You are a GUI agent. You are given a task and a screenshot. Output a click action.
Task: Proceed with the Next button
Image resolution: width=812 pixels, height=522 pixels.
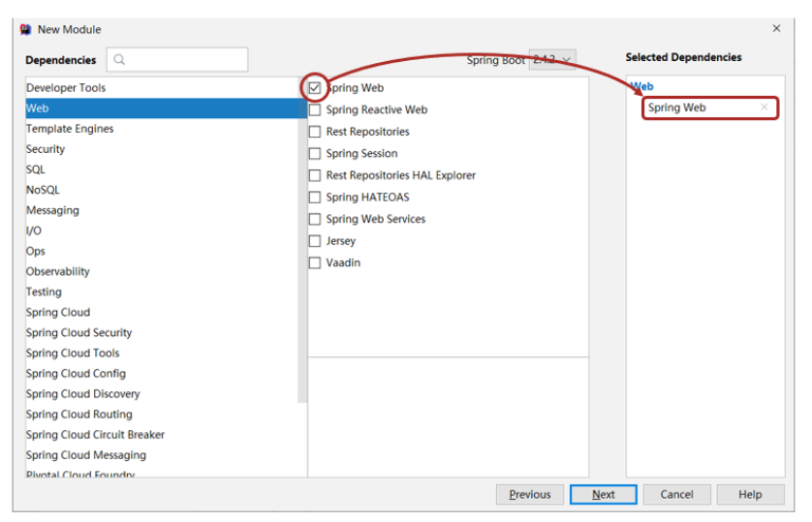604,495
